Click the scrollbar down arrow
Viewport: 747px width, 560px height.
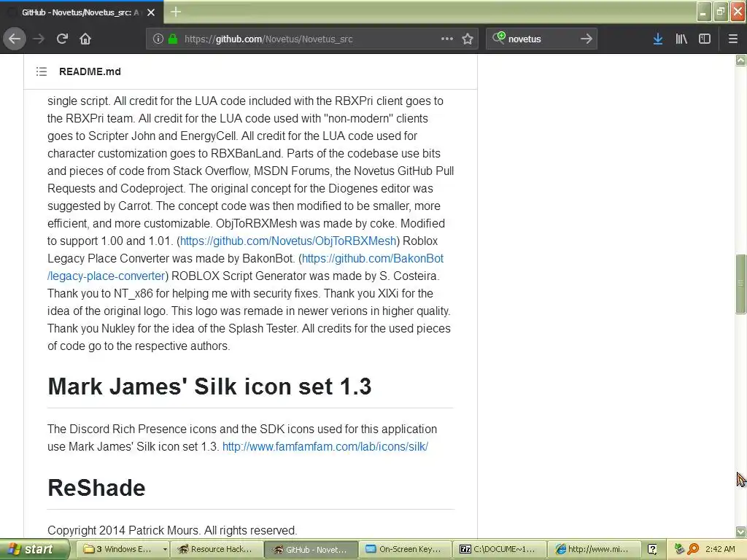740,532
